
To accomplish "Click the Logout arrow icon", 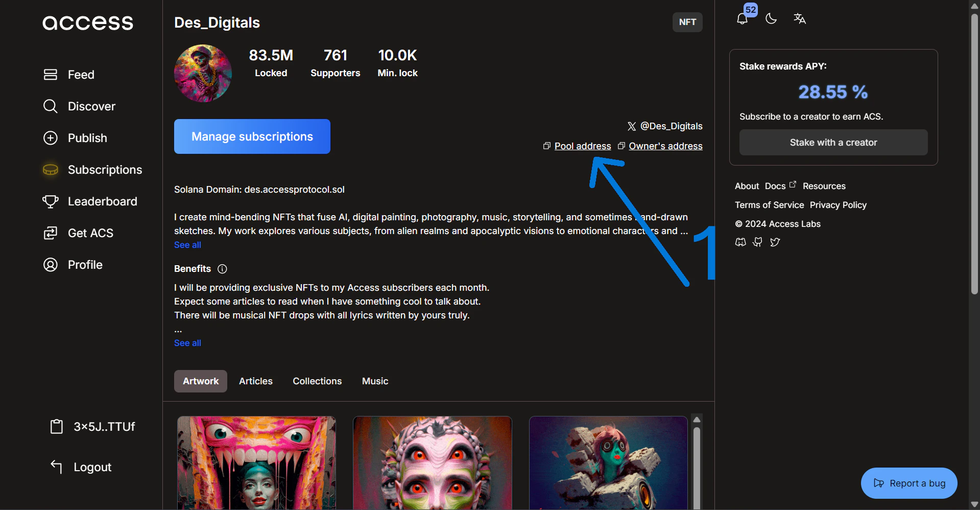I will 57,467.
